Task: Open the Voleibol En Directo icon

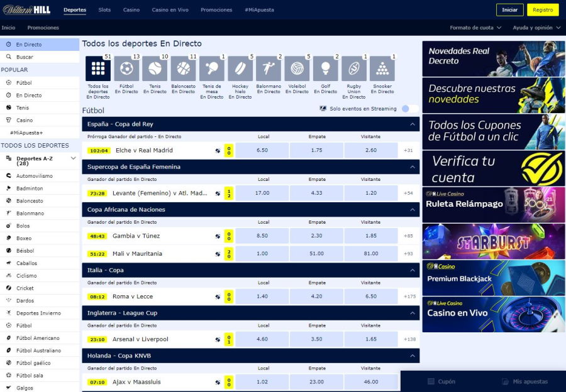Action: click(297, 68)
